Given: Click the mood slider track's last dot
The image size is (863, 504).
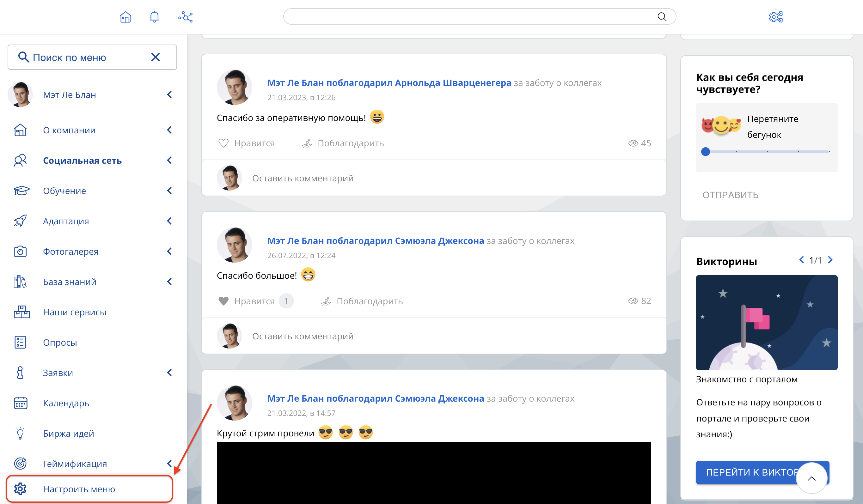Looking at the screenshot, I should click(x=829, y=152).
